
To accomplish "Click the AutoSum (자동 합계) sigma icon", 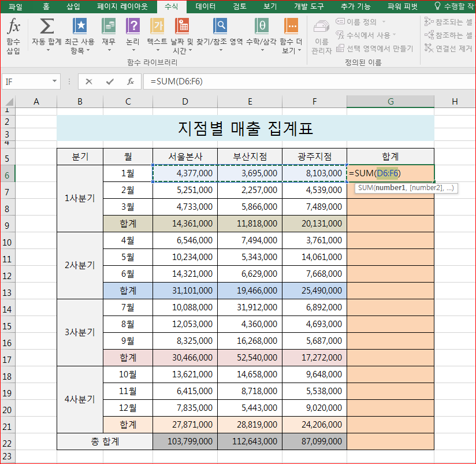I will pyautogui.click(x=47, y=26).
